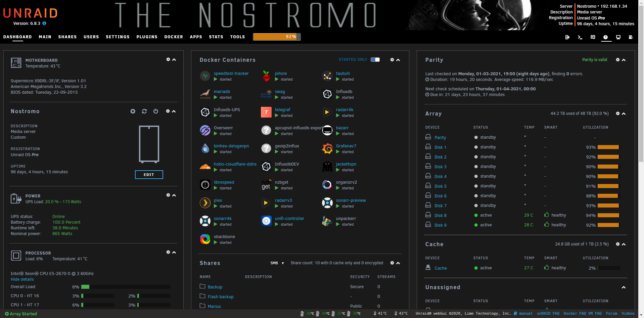Click the Grafanav7 container icon
644x318 pixels.
pos(327,148)
